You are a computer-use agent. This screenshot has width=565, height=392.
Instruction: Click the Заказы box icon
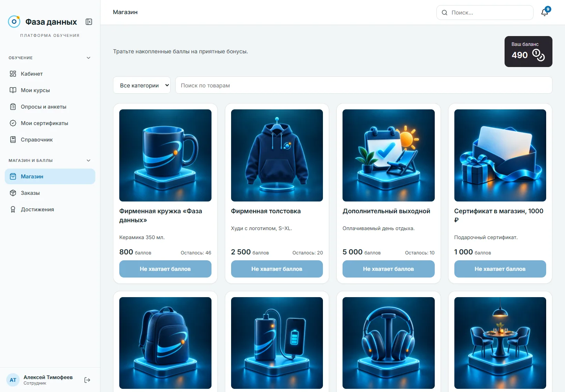click(x=13, y=193)
